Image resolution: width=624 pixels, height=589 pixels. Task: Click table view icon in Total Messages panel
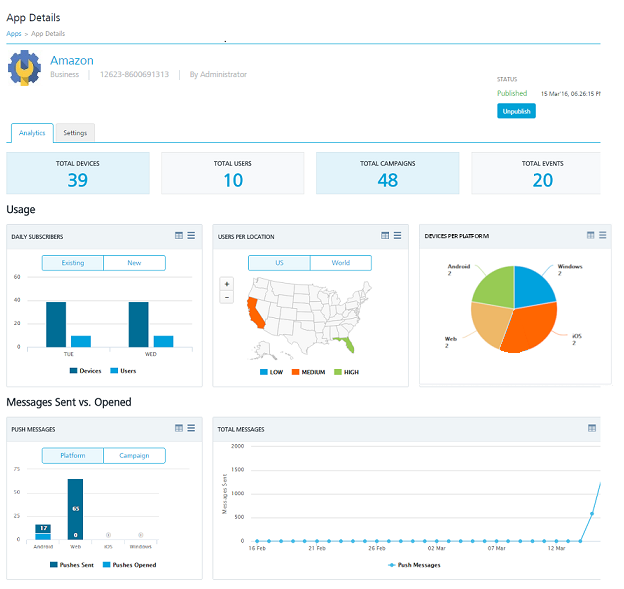point(592,428)
